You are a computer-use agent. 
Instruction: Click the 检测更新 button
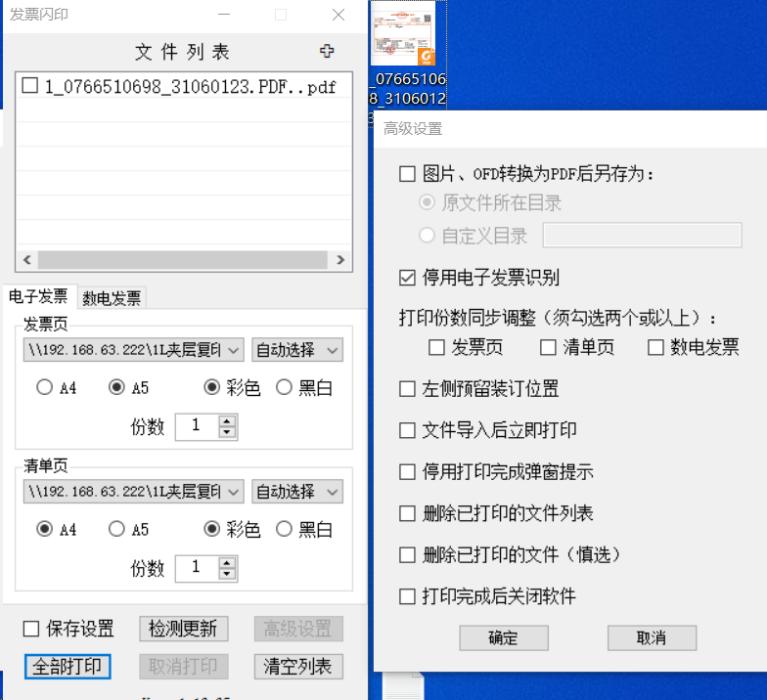184,629
